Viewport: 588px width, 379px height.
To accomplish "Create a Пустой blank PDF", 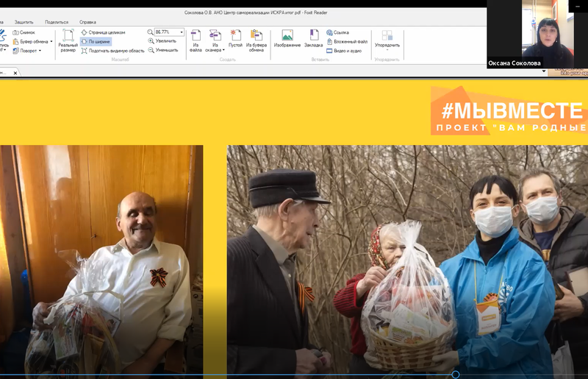I will 235,39.
